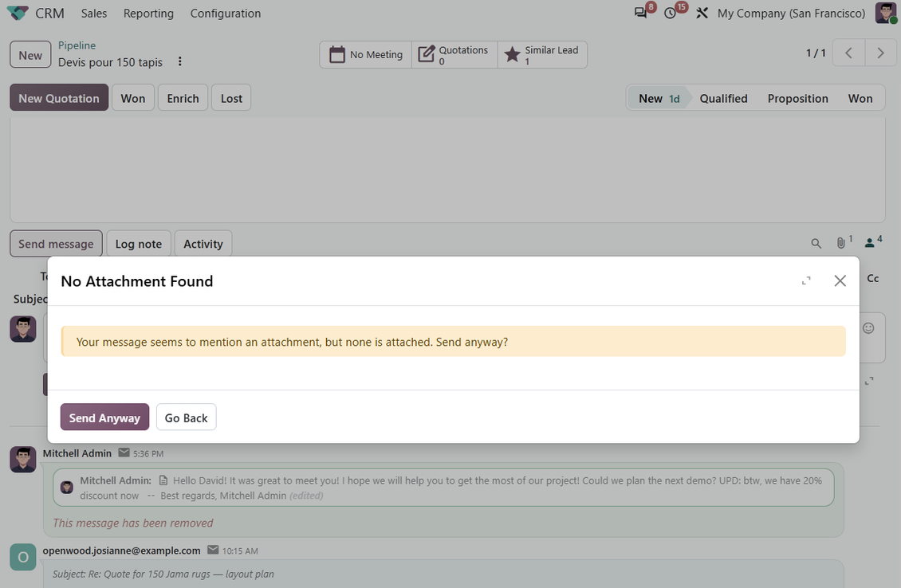Click the 5:36 PM timestamp
This screenshot has height=588, width=901.
click(148, 453)
